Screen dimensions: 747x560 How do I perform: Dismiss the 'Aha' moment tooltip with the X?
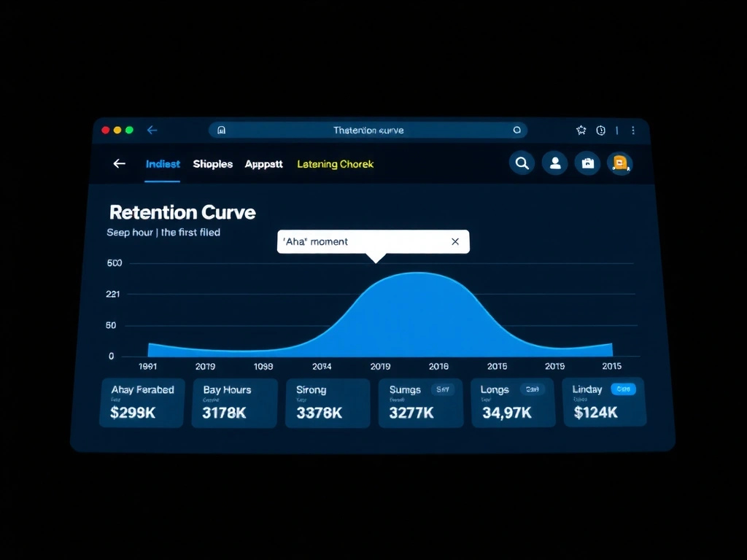point(455,241)
